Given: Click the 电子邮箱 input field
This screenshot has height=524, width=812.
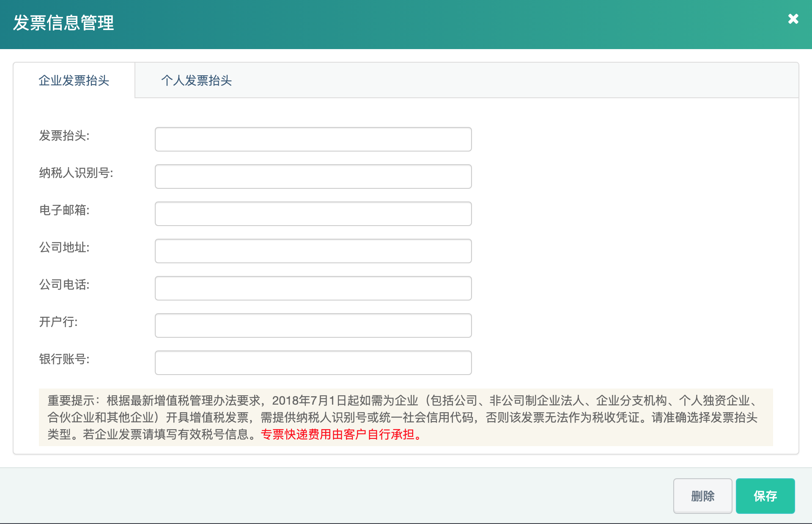Looking at the screenshot, I should [x=313, y=213].
